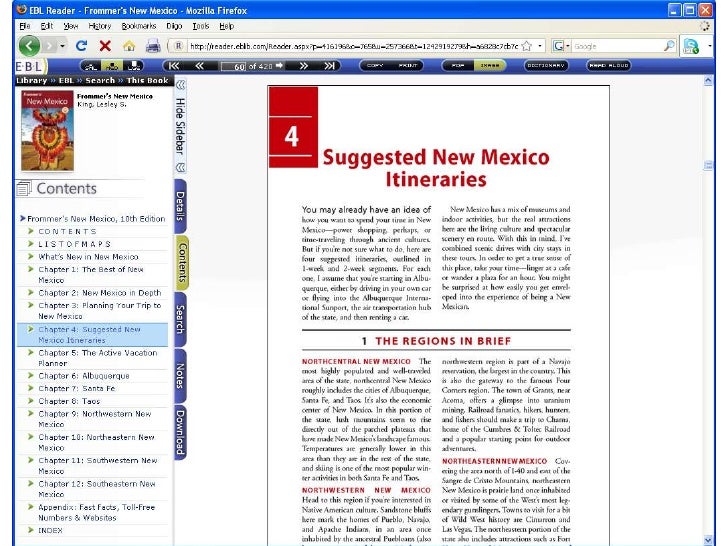The width and height of the screenshot is (728, 546).
Task: Open the View menu
Action: coord(71,26)
